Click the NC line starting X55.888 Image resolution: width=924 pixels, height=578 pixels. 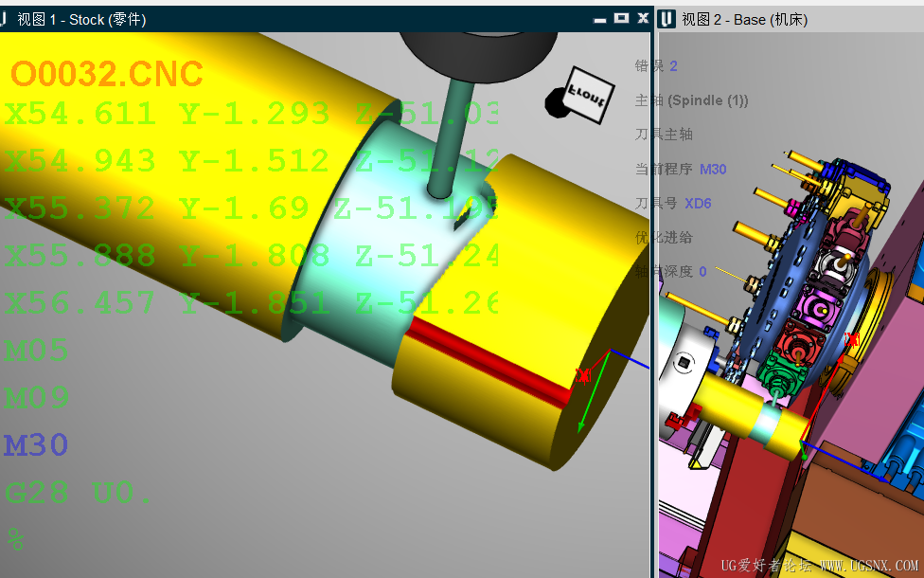[251, 256]
